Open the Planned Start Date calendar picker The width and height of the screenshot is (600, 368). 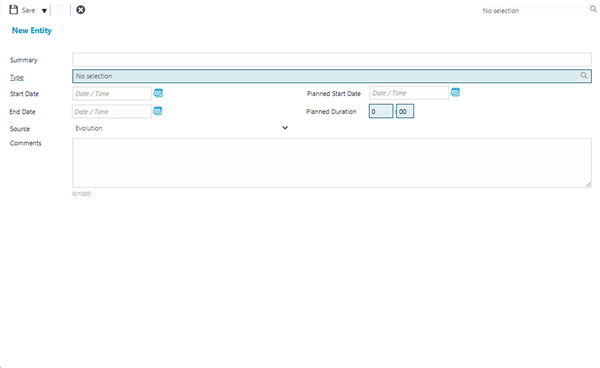pos(455,92)
